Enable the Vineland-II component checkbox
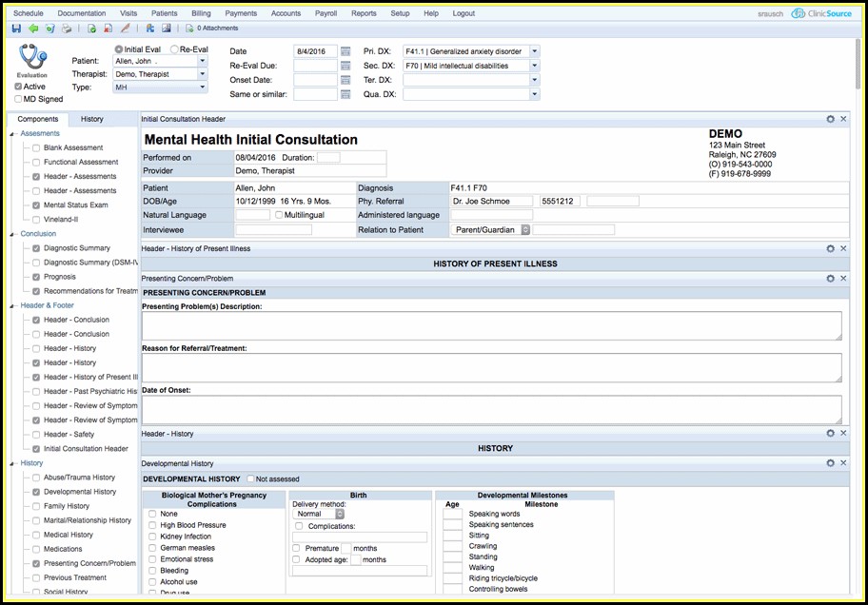The image size is (868, 605). click(x=36, y=220)
